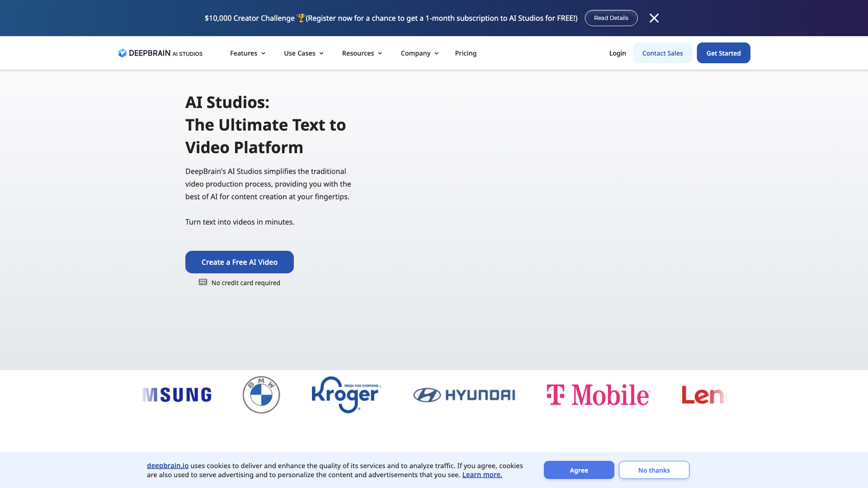Click the '$10,000 Creator Challenge' banner text
Image resolution: width=868 pixels, height=488 pixels.
tap(250, 18)
